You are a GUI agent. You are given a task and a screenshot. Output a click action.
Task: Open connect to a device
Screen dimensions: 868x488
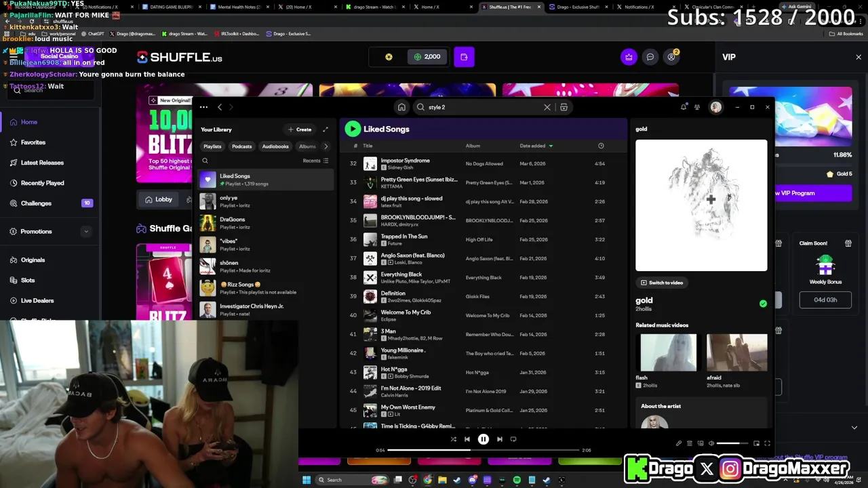coord(701,443)
